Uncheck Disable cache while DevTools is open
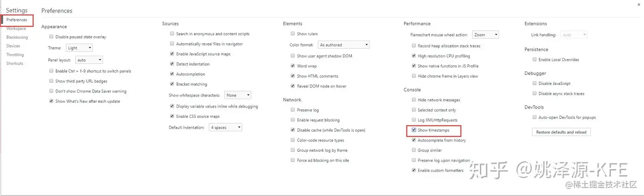Image resolution: width=644 pixels, height=196 pixels. pyautogui.click(x=293, y=130)
